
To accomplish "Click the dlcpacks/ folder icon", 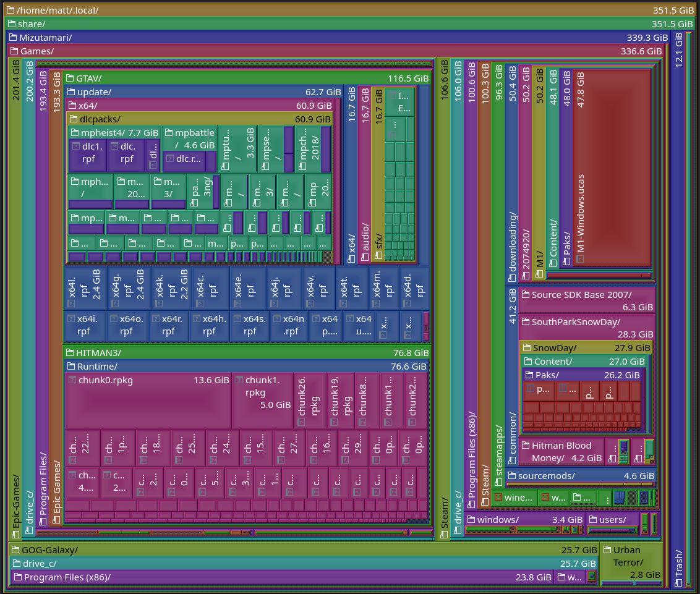I will click(73, 119).
